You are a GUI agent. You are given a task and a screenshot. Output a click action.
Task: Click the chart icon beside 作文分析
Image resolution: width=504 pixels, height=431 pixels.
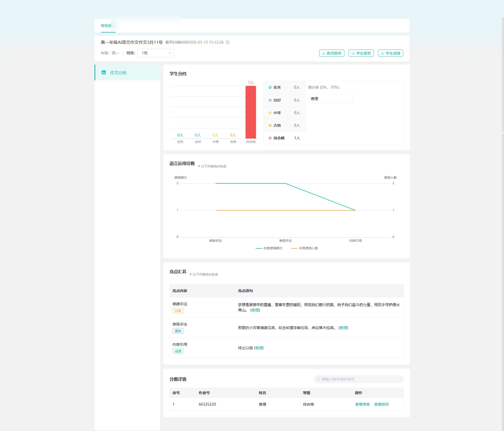[104, 72]
